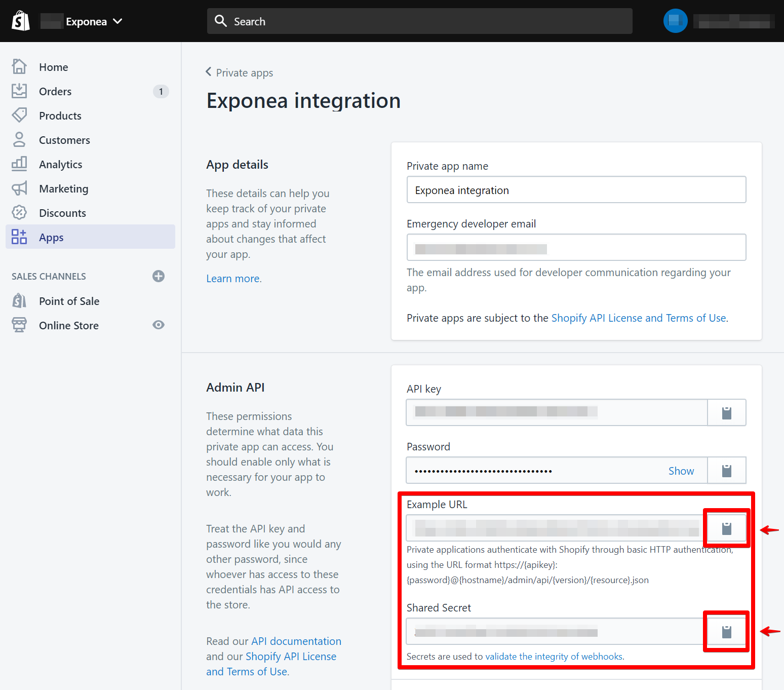Click the SALES CHANNELS heading
784x690 pixels.
point(49,276)
